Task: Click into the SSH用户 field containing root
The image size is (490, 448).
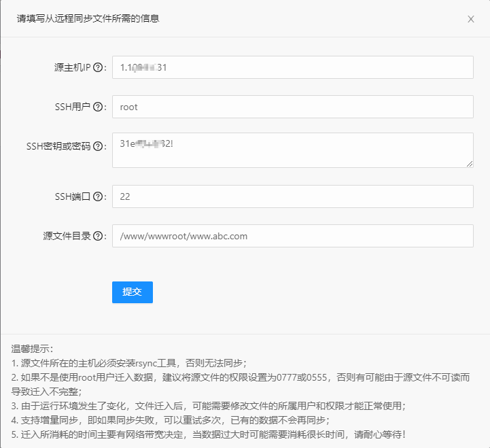Action: click(x=292, y=107)
